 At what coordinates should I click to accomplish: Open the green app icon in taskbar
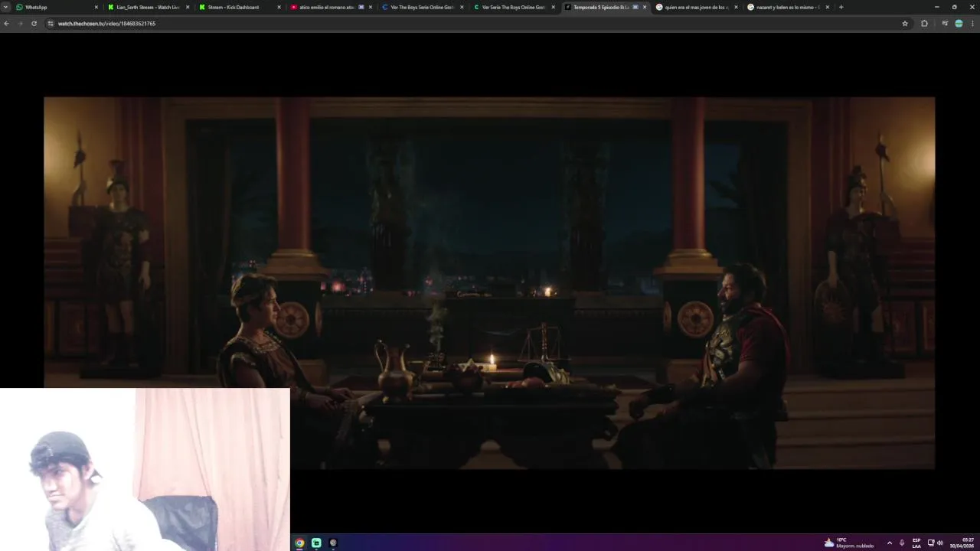316,543
